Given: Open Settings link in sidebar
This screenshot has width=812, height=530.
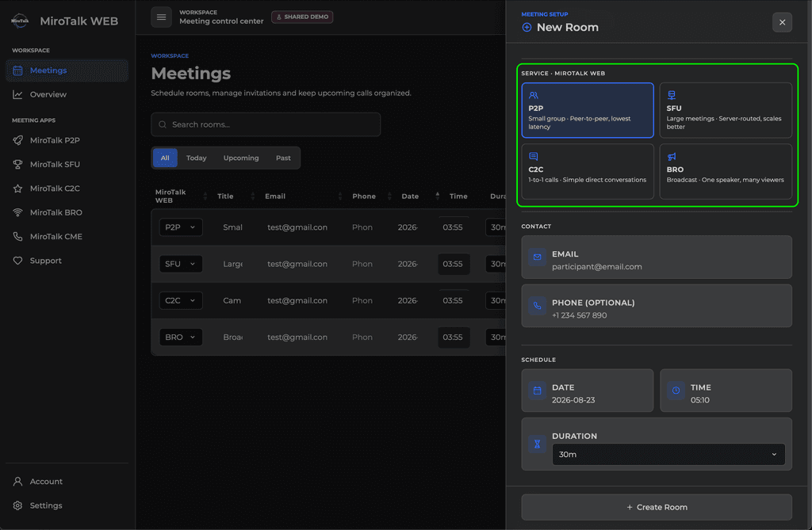Looking at the screenshot, I should (x=67, y=505).
